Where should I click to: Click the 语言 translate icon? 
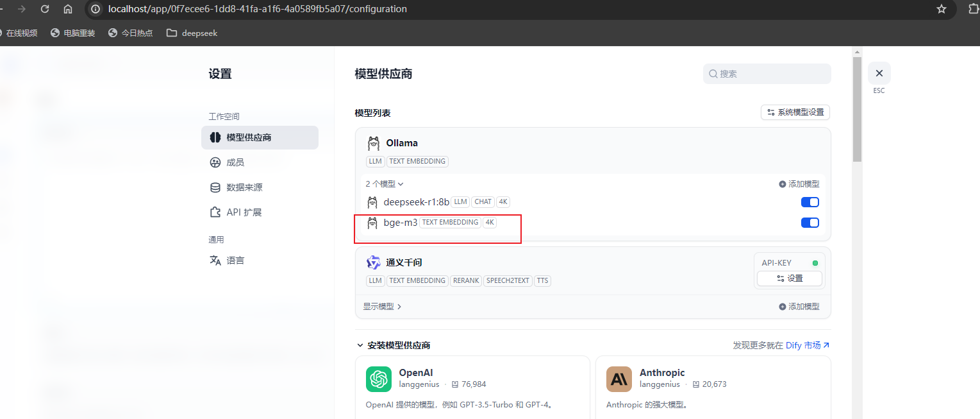click(215, 261)
